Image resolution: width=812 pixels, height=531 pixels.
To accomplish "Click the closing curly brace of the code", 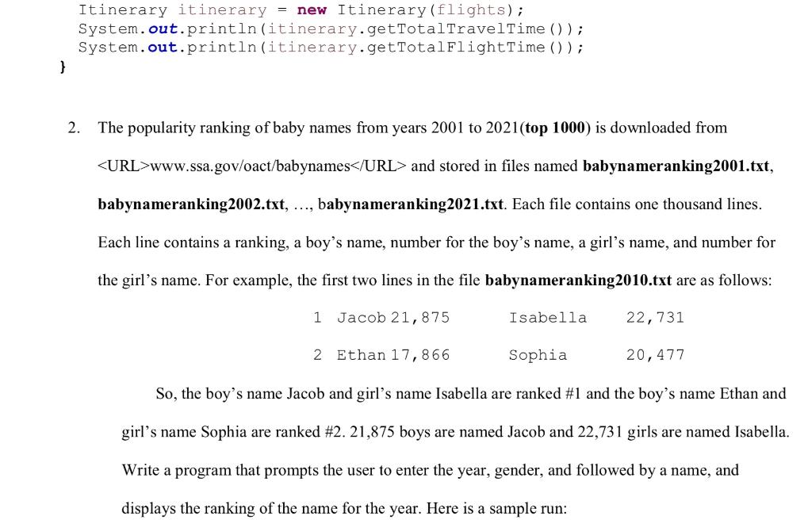I will [x=63, y=67].
